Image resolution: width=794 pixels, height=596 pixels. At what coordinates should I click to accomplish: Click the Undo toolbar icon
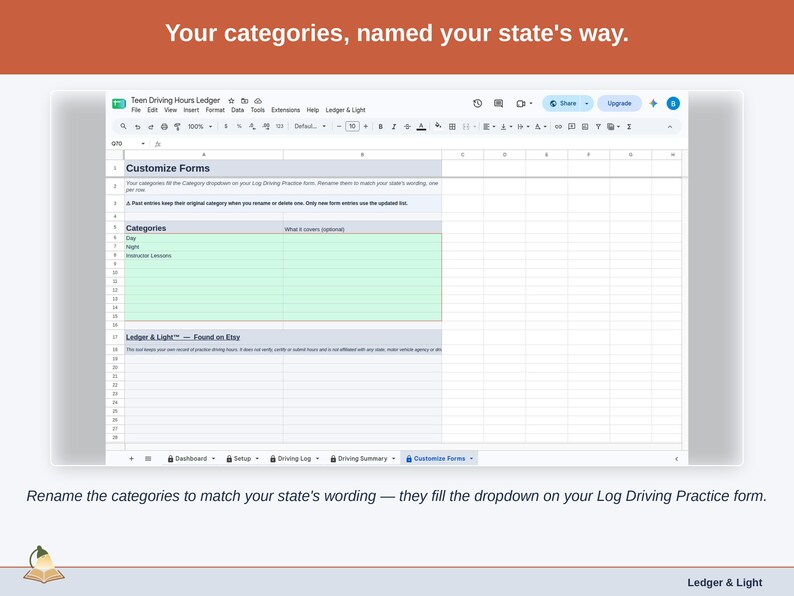(x=138, y=127)
